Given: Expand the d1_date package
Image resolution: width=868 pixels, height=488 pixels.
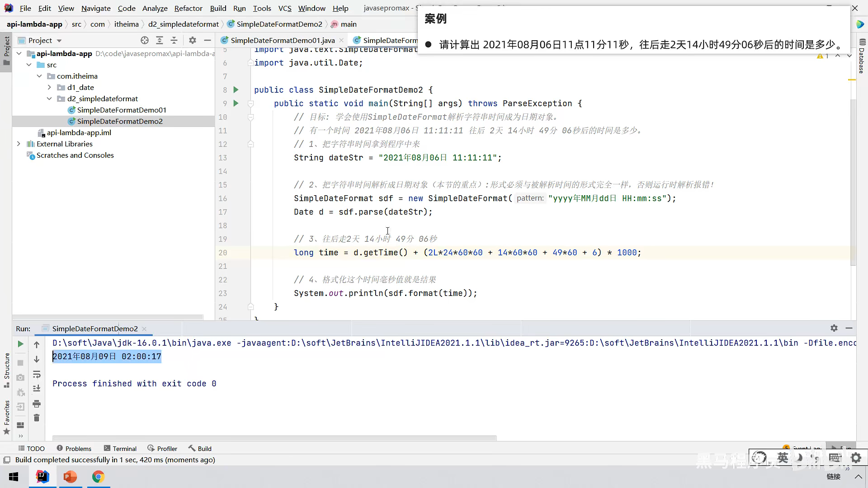Looking at the screenshot, I should point(50,87).
